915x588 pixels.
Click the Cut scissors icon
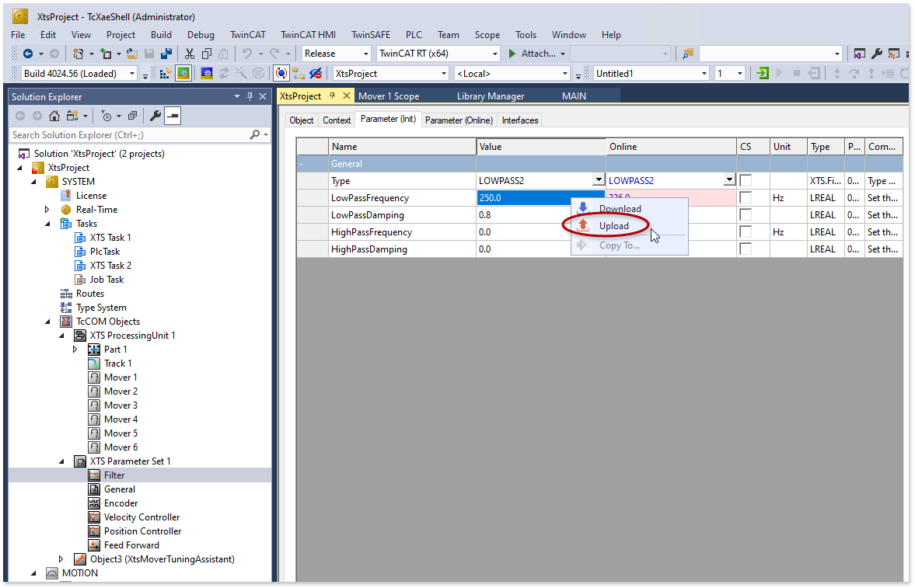(189, 54)
